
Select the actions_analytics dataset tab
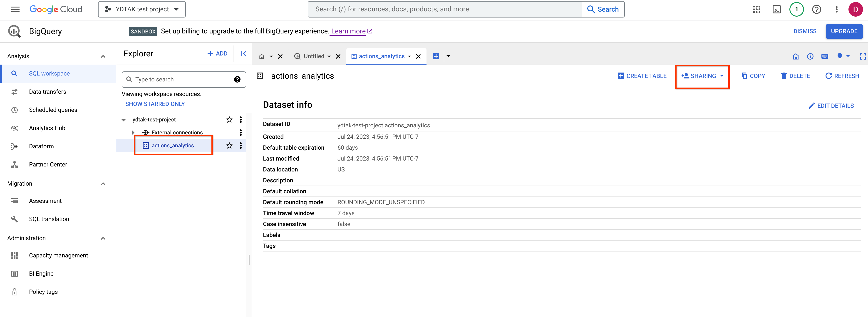tap(382, 56)
